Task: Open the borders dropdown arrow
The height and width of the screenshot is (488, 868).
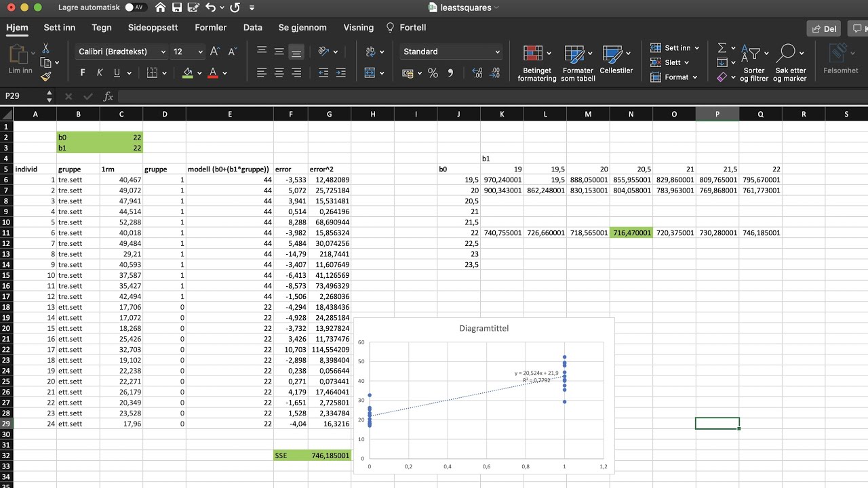Action: (165, 73)
